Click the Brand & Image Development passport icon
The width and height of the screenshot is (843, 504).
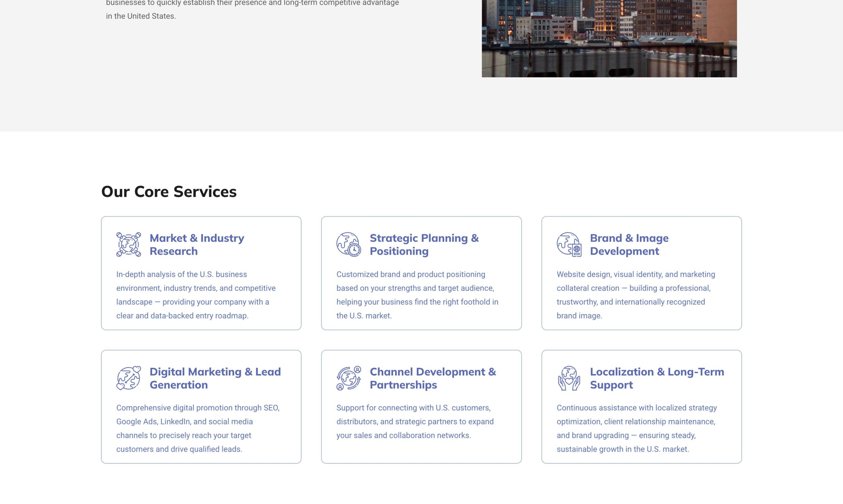569,244
